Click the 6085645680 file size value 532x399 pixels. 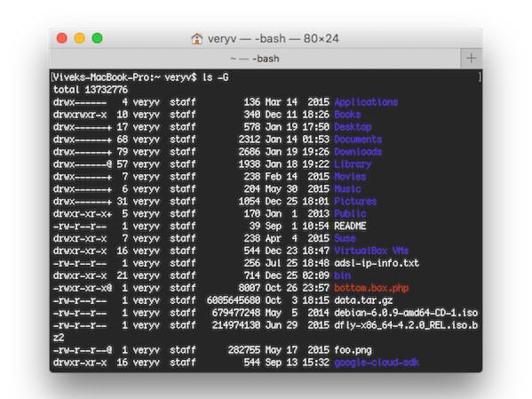[234, 300]
